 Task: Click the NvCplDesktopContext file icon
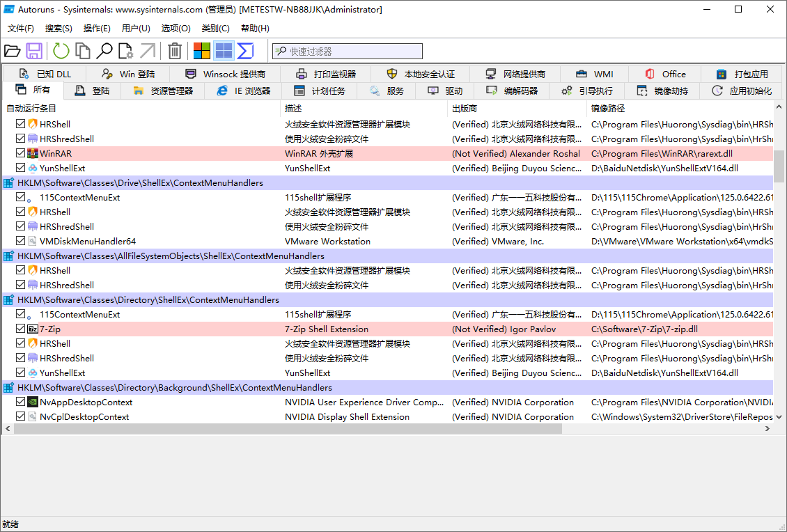pos(33,416)
